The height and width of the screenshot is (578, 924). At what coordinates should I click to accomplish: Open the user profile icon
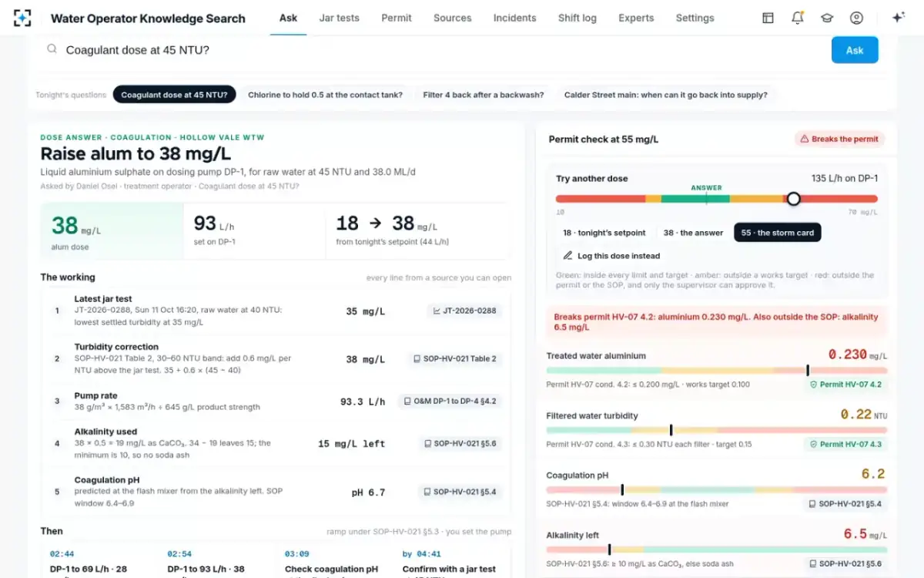pyautogui.click(x=856, y=18)
